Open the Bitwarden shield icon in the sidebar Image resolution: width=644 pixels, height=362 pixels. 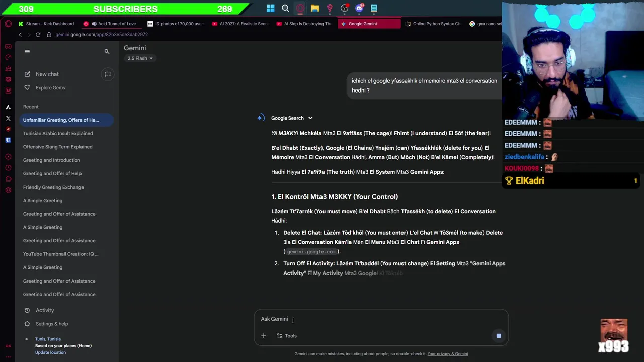pyautogui.click(x=8, y=140)
